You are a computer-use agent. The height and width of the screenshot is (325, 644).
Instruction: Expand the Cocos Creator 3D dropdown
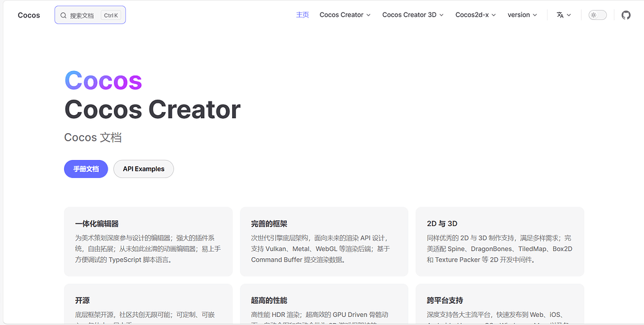tap(413, 15)
